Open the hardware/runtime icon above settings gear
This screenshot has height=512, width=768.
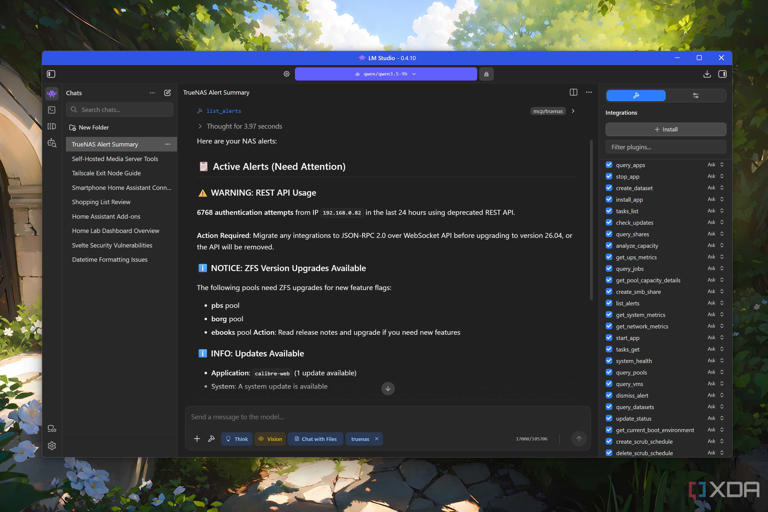[52, 429]
